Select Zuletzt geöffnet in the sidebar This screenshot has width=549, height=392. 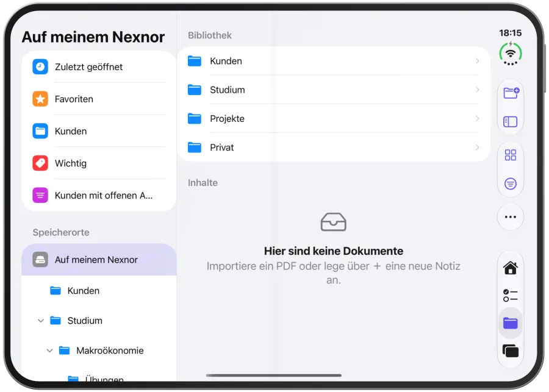(x=99, y=66)
